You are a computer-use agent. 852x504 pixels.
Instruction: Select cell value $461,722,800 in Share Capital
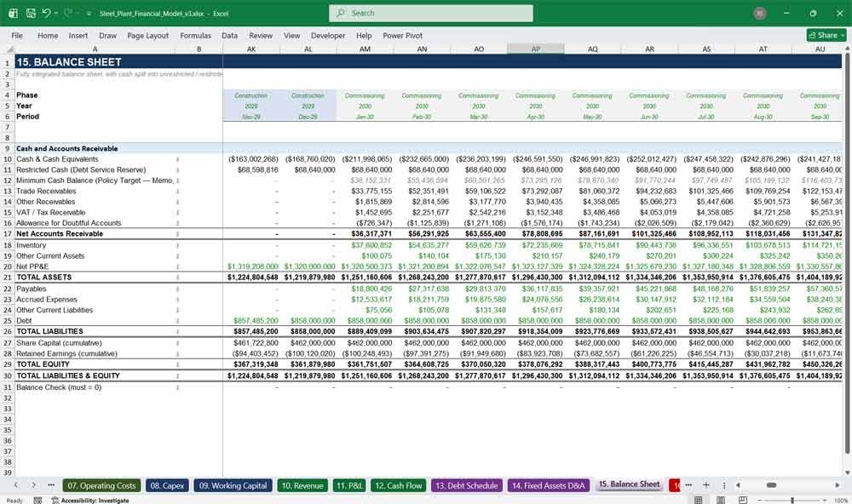tap(256, 343)
